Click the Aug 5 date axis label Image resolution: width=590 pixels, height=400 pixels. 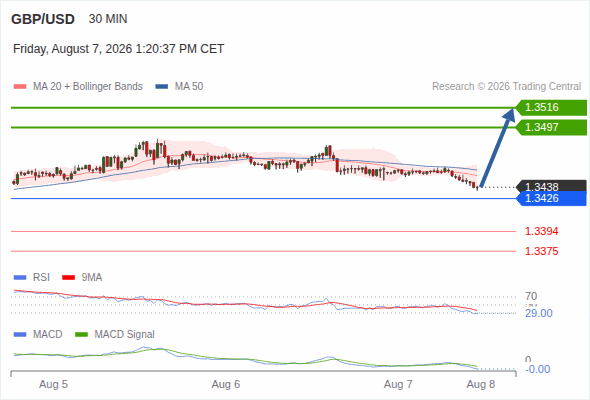click(x=53, y=384)
